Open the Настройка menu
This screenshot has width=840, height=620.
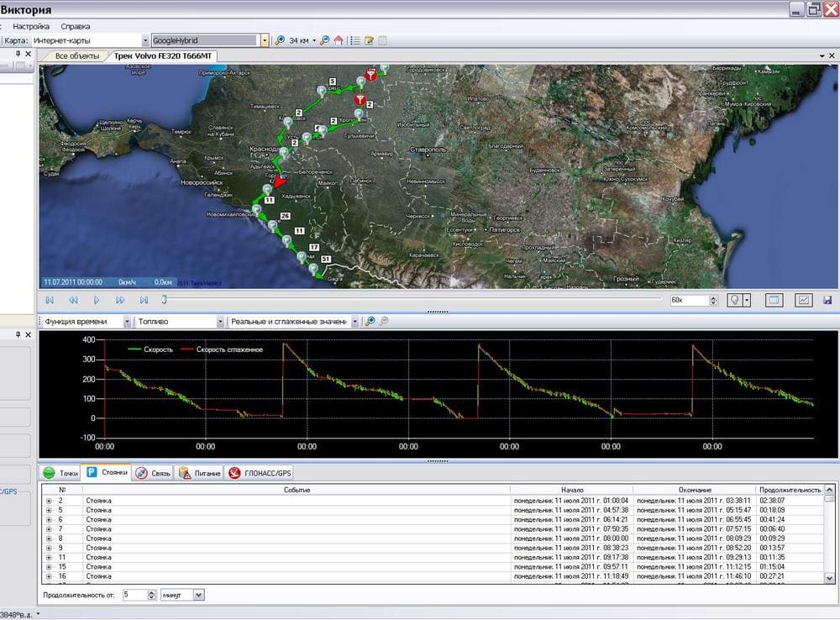tap(31, 26)
